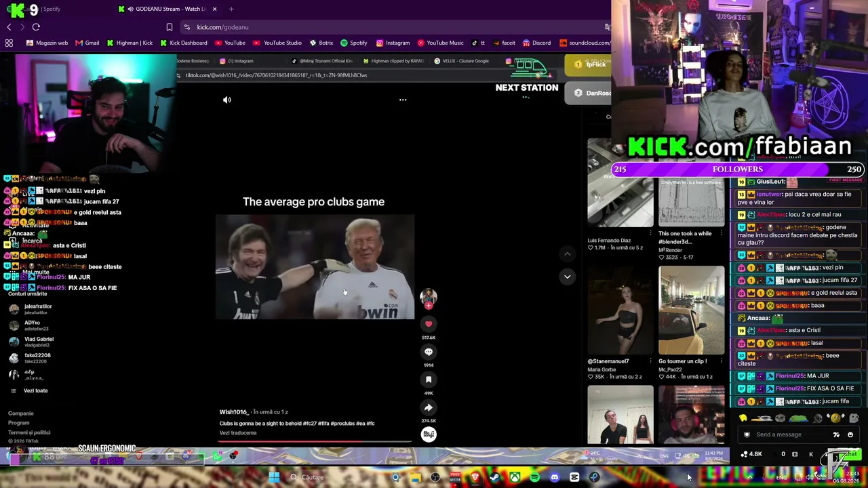
Task: Bookmark this page from the address bar
Action: pos(169,27)
